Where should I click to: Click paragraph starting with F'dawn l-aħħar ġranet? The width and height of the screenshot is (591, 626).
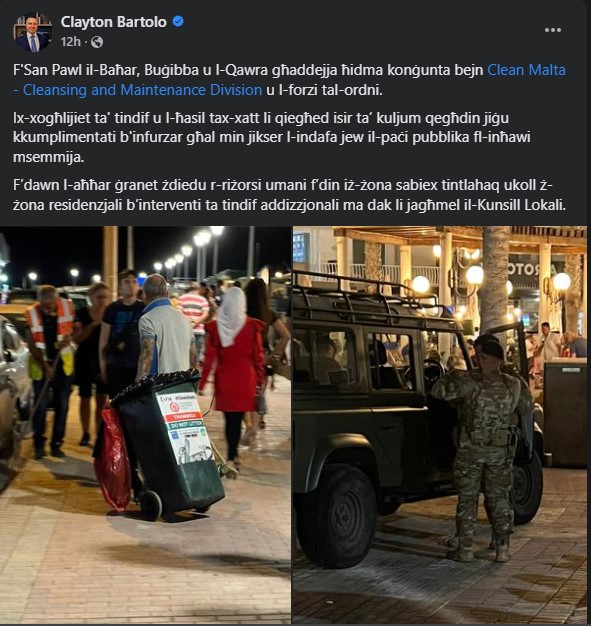click(290, 196)
